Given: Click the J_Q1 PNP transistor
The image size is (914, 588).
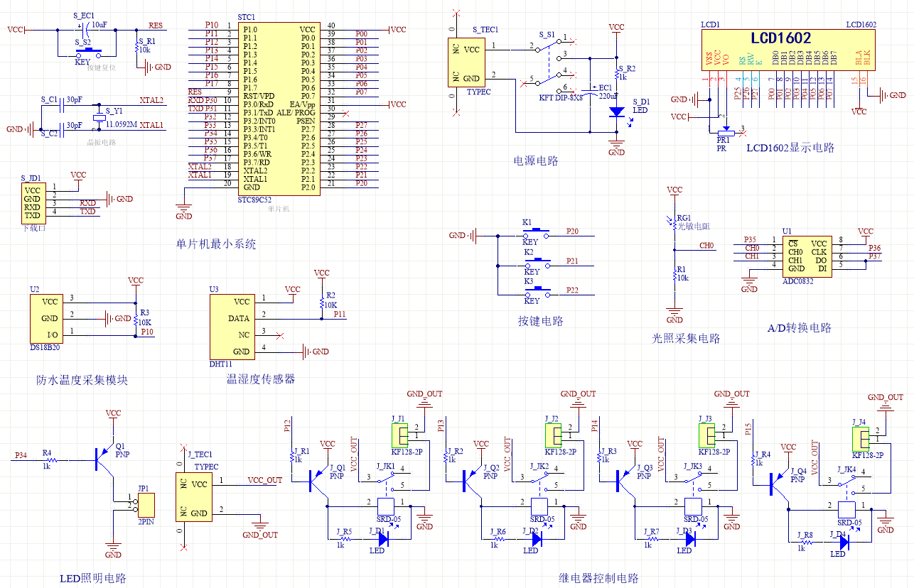Looking at the screenshot, I should point(318,481).
